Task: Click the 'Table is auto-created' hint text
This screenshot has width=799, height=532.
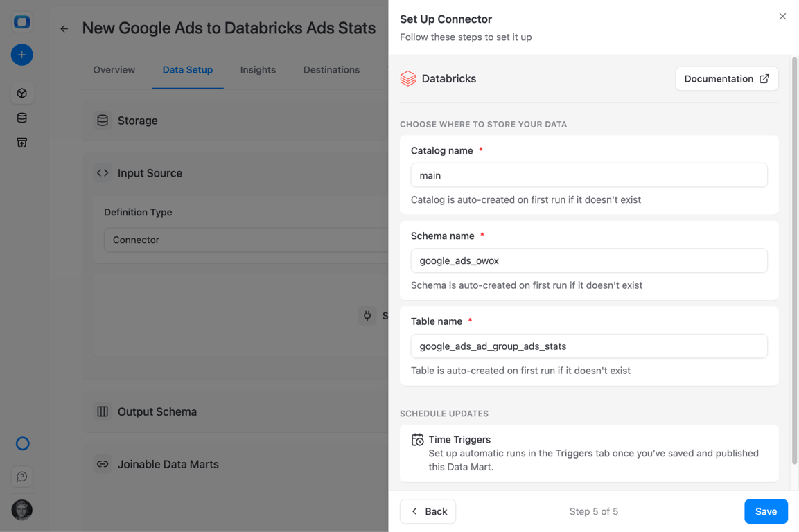Action: (x=521, y=371)
